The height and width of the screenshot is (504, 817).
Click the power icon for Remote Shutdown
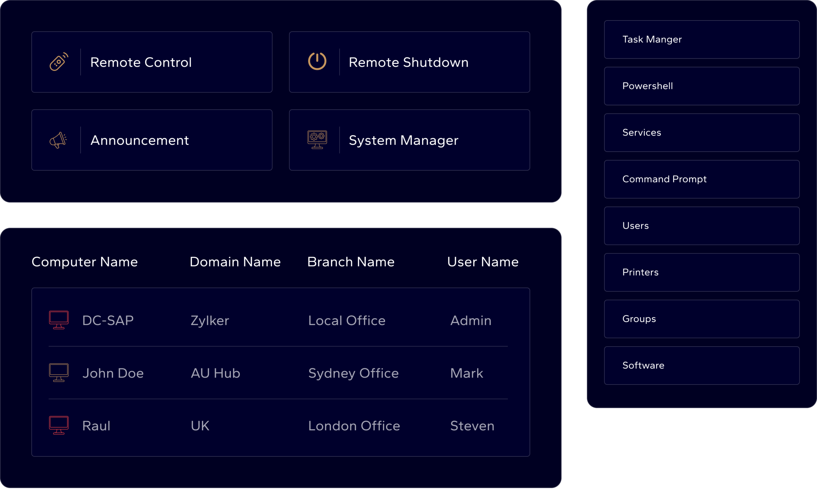point(317,61)
